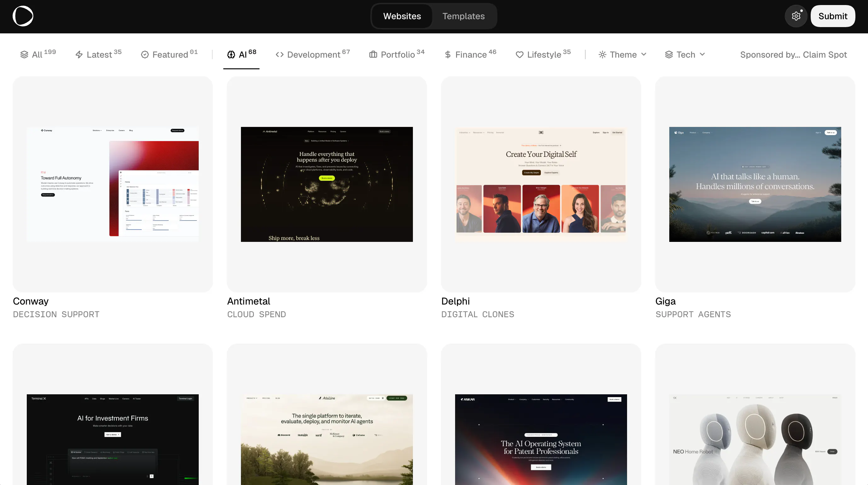Viewport: 868px width, 485px height.
Task: Select the Development filter tab
Action: [x=313, y=54]
